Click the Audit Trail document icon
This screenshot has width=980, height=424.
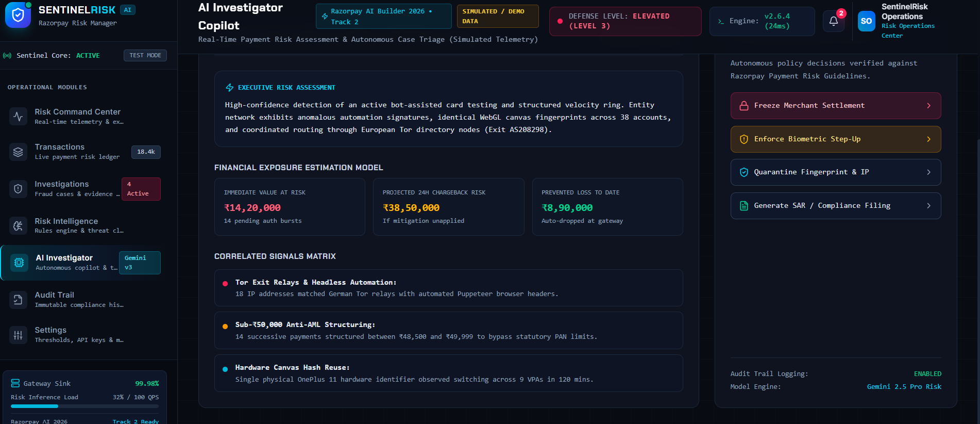point(18,300)
